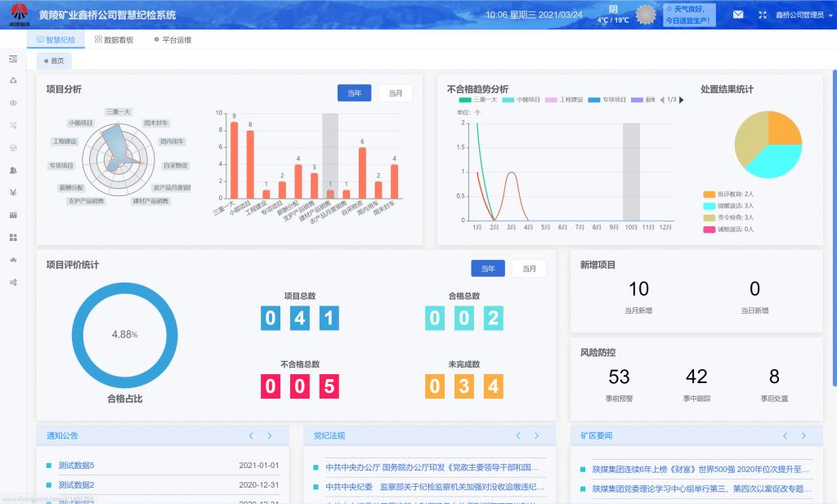
Task: Toggle fullscreen using the expand icon
Action: 763,15
